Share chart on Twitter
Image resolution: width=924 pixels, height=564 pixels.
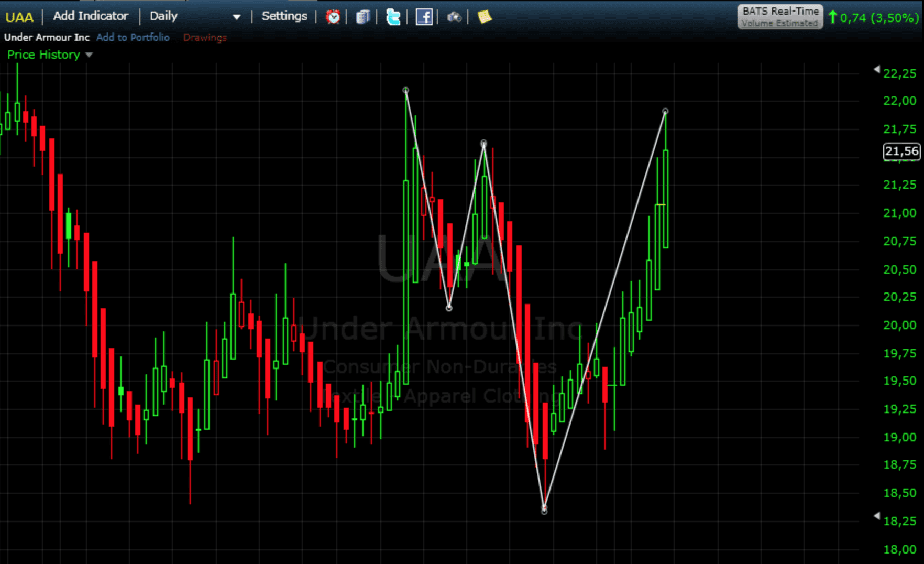(393, 17)
